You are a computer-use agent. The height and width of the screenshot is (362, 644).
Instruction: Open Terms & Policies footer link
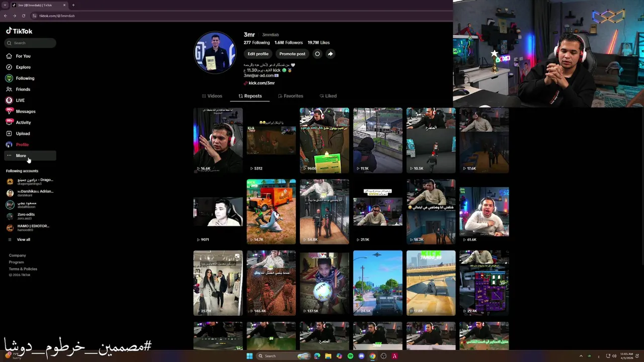click(23, 268)
